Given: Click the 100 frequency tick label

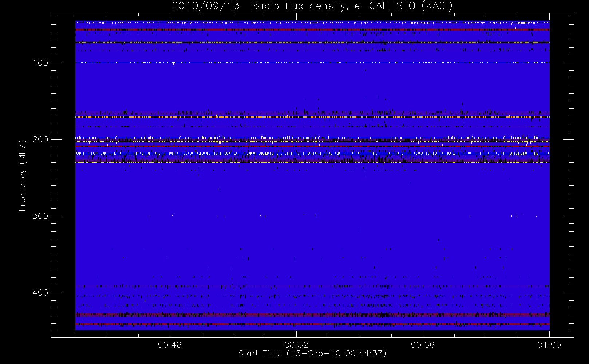Looking at the screenshot, I should 40,63.
